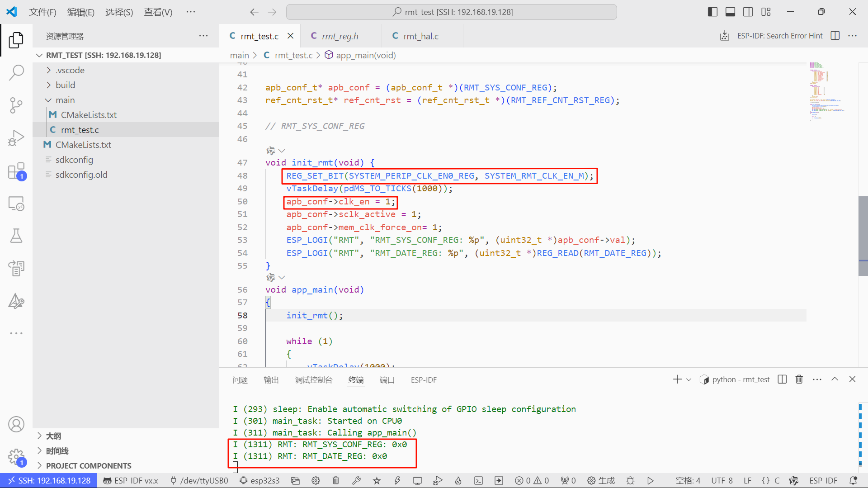
Task: Click the rmt_test command center search box
Action: click(452, 12)
